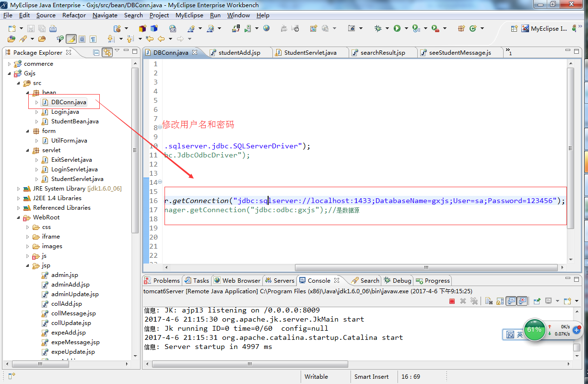Click the Run External Tools toolbox icon
Image resolution: width=588 pixels, height=384 pixels.
click(x=435, y=28)
